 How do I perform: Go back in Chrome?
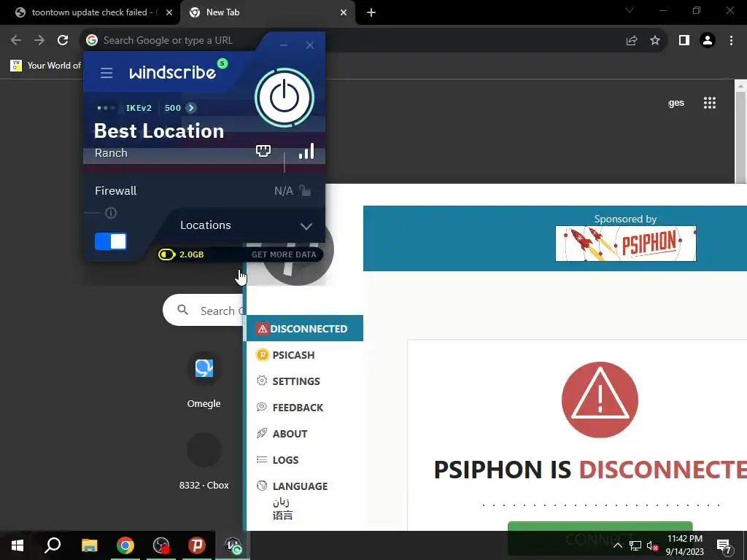16,41
